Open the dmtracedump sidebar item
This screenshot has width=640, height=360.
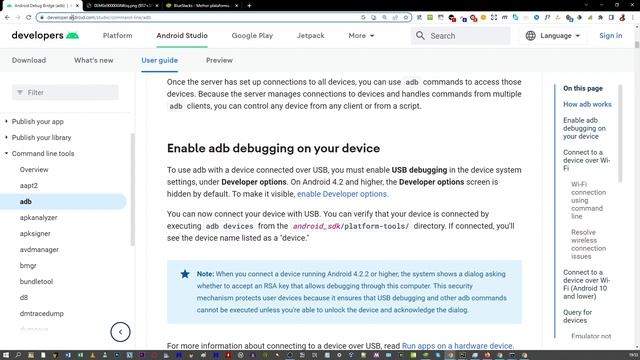pyautogui.click(x=42, y=313)
